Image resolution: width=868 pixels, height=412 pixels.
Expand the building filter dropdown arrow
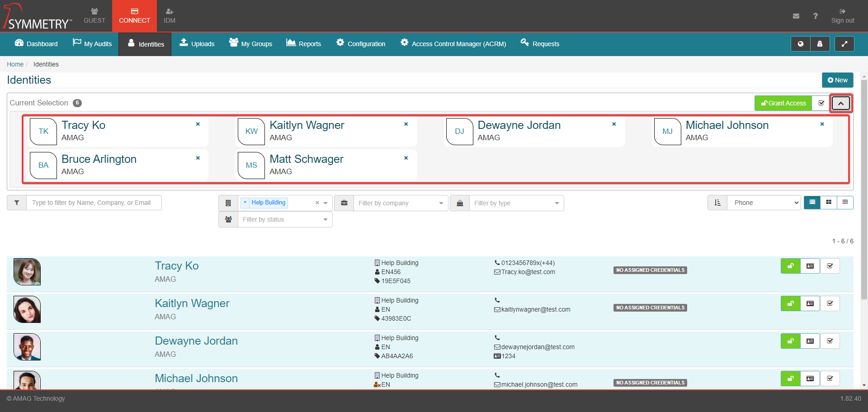(x=325, y=203)
